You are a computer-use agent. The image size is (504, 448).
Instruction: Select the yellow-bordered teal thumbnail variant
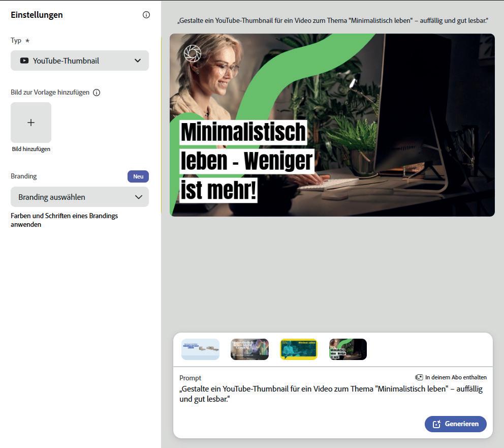tap(299, 349)
